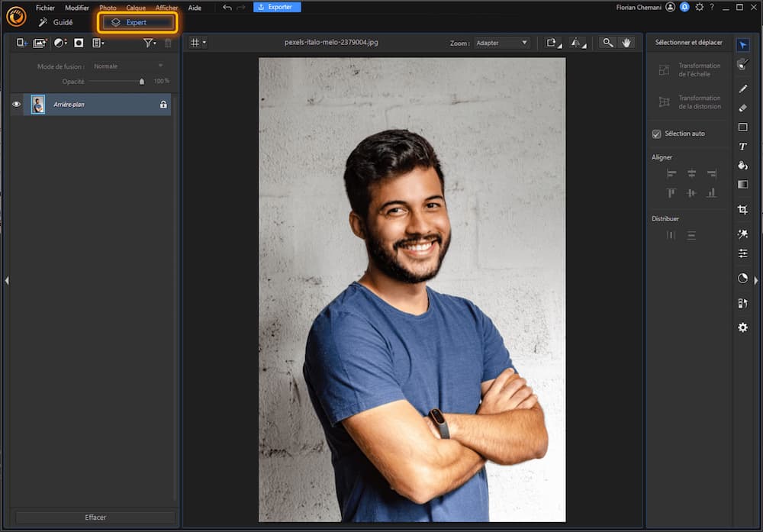Align horizontal centers icon
The width and height of the screenshot is (763, 532).
pos(691,174)
